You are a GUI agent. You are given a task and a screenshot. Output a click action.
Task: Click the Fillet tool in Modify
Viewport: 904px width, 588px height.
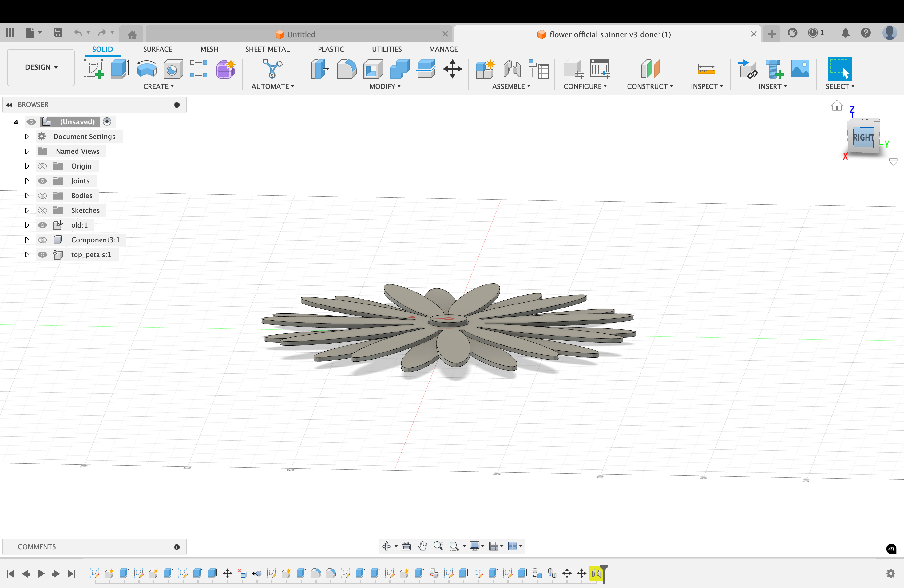(x=346, y=69)
